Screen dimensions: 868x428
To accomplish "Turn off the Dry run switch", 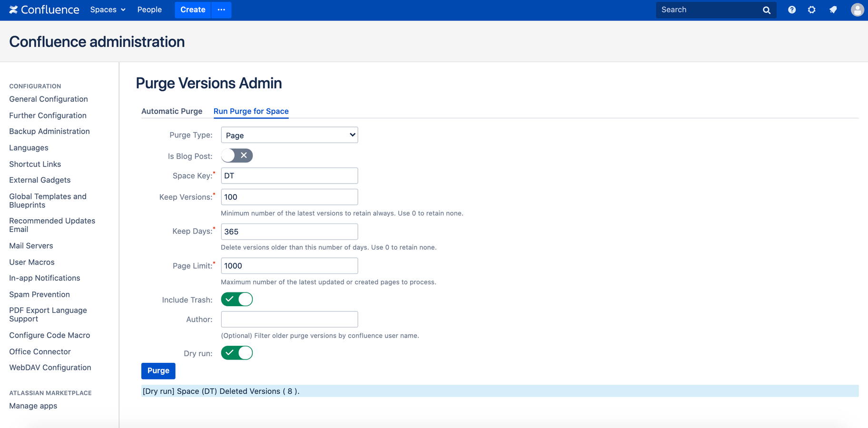I will (x=237, y=353).
